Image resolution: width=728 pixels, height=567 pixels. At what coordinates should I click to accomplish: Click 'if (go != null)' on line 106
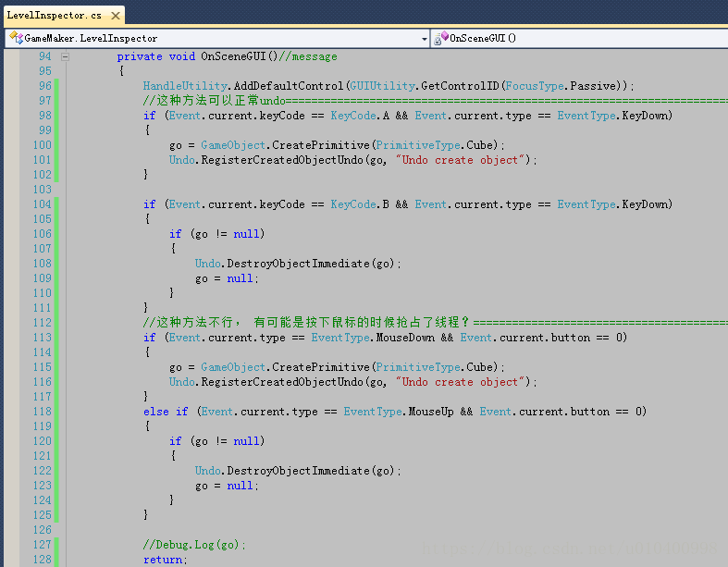216,234
